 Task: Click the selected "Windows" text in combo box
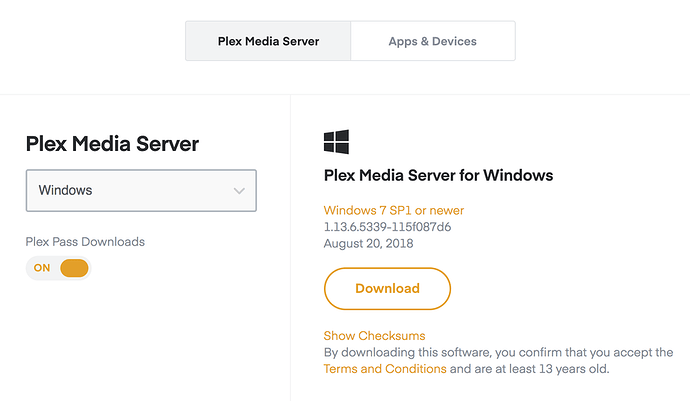[66, 190]
